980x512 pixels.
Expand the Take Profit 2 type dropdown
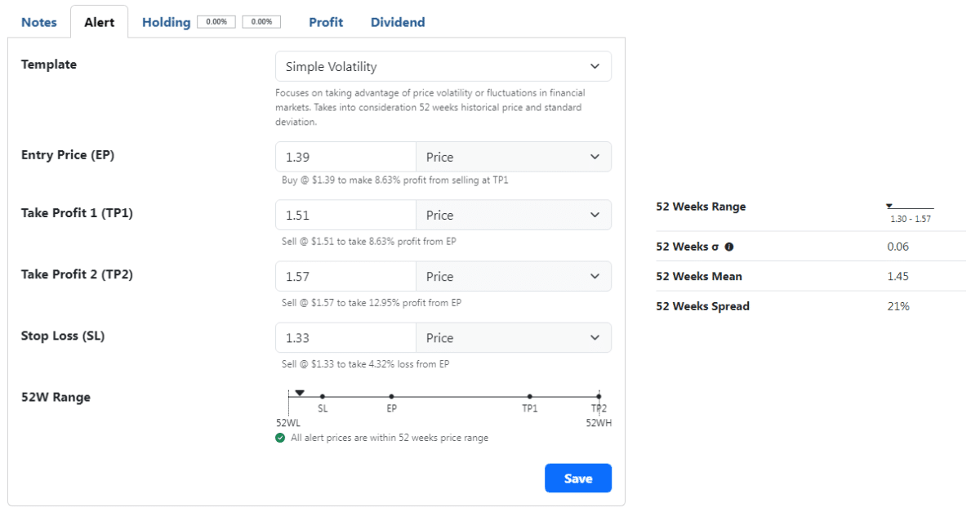pyautogui.click(x=513, y=277)
